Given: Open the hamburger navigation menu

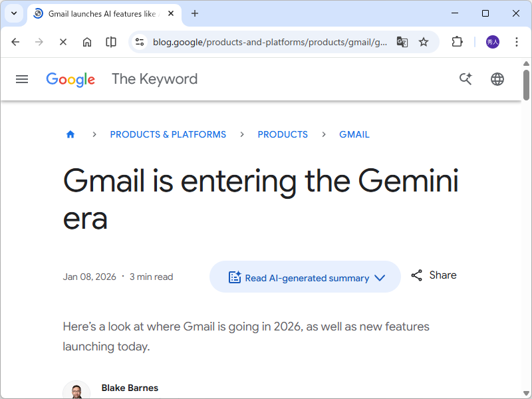Looking at the screenshot, I should click(x=22, y=79).
